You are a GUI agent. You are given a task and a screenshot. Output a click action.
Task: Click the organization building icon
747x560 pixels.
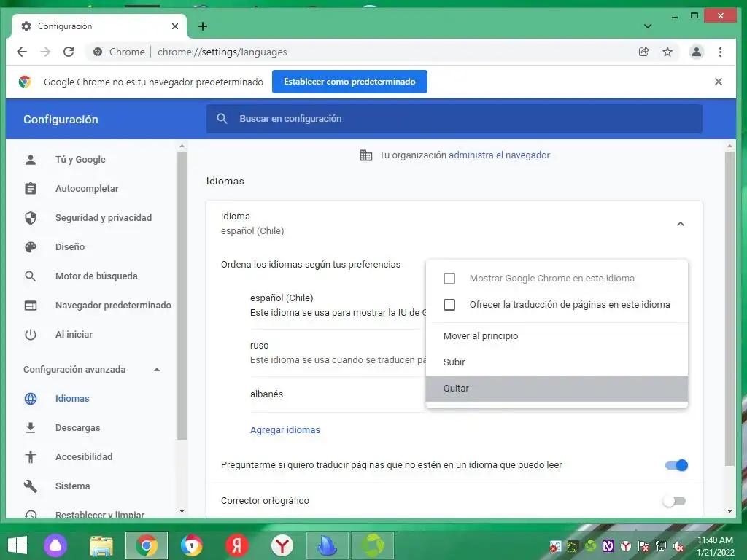pos(366,155)
